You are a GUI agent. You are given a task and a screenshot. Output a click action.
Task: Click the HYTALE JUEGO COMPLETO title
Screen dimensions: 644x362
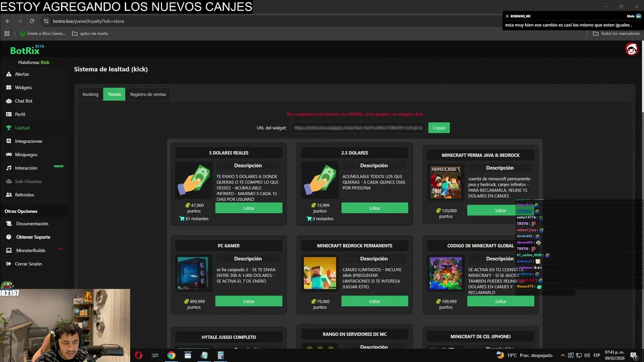(x=228, y=337)
